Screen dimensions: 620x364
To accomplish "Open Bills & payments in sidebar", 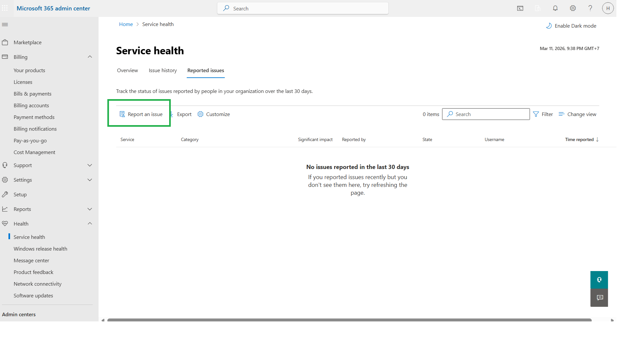I will pyautogui.click(x=33, y=94).
